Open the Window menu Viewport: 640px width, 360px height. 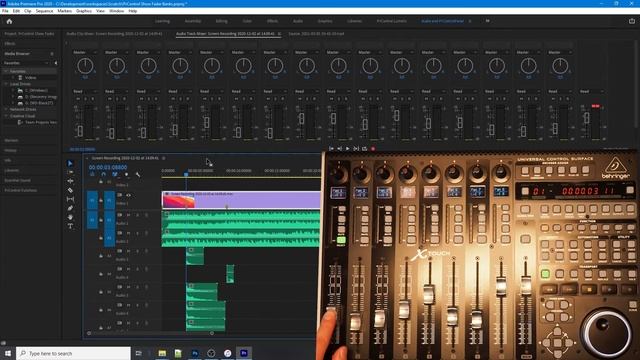[x=116, y=11]
